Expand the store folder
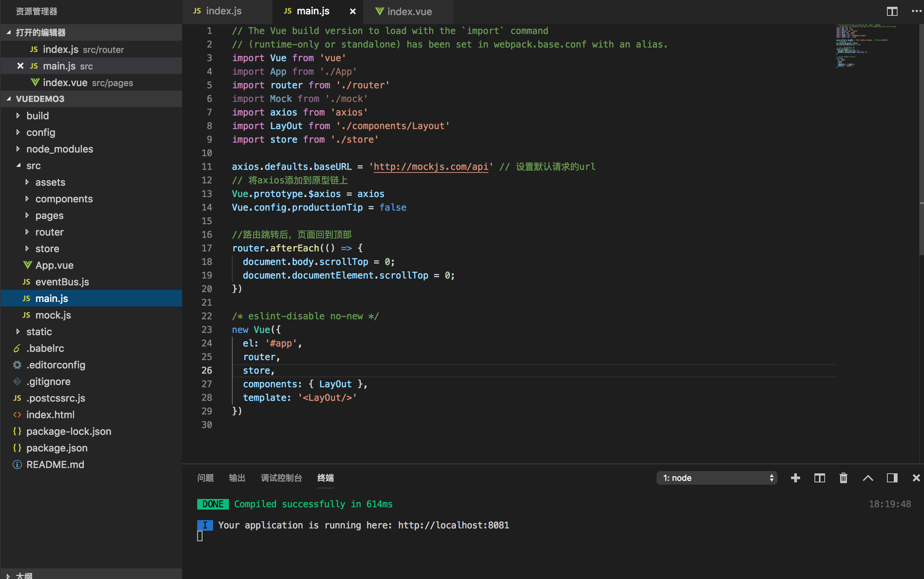Screen dimensions: 924x579 click(27, 248)
